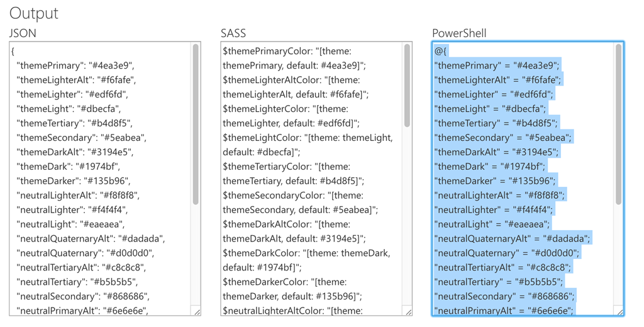Click the JSON line "themeLight": "#dbecfa"
644x327 pixels.
[69, 109]
